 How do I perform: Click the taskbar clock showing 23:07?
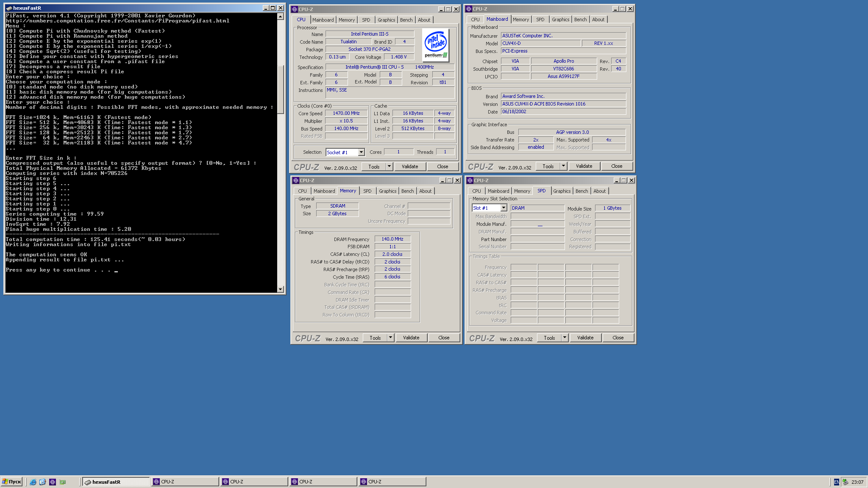coord(857,482)
